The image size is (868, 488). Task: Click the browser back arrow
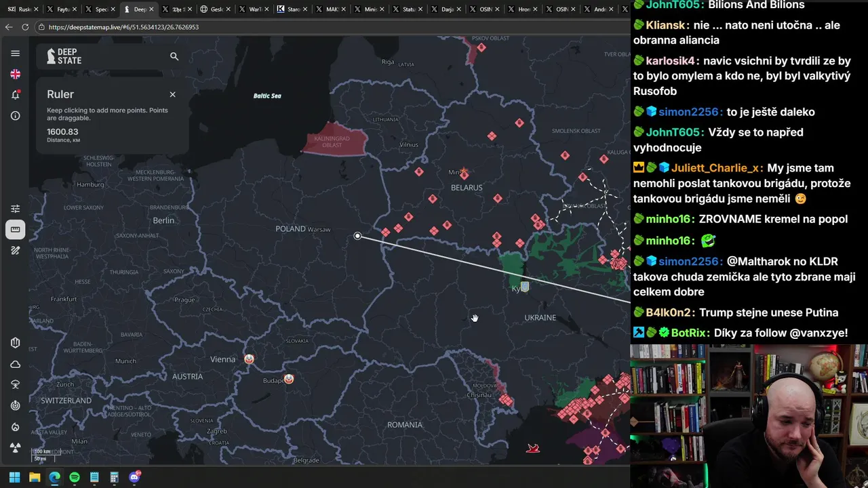pos(9,27)
